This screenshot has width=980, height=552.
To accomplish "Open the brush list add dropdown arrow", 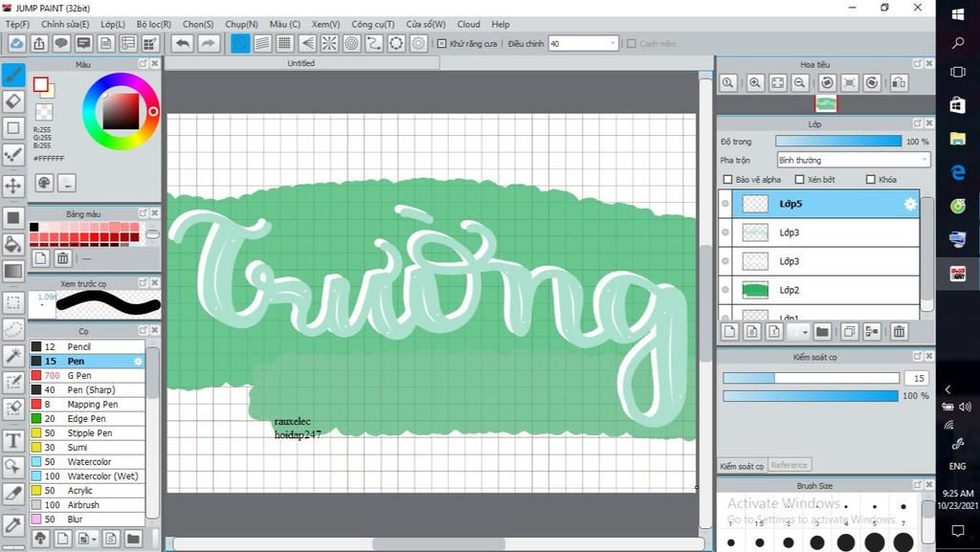I will 95,539.
